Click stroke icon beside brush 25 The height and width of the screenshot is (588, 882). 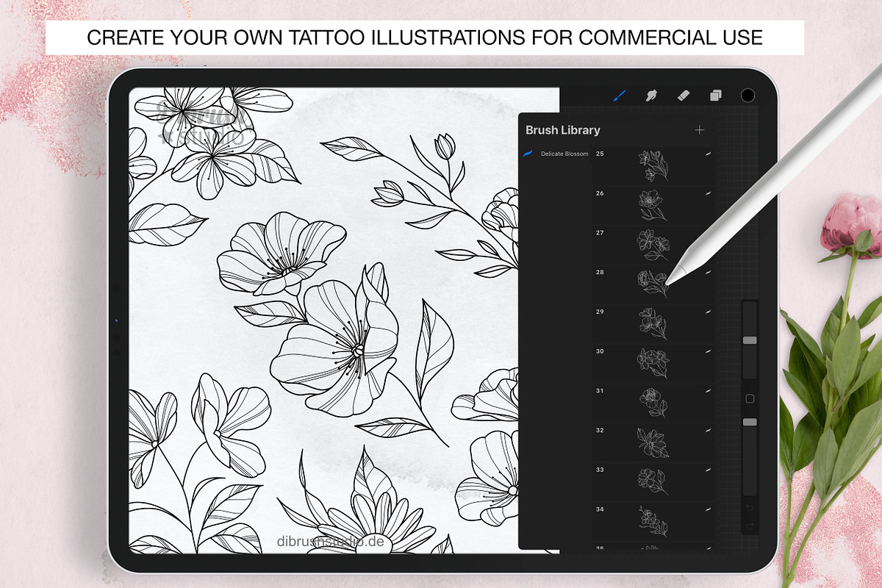pyautogui.click(x=709, y=154)
